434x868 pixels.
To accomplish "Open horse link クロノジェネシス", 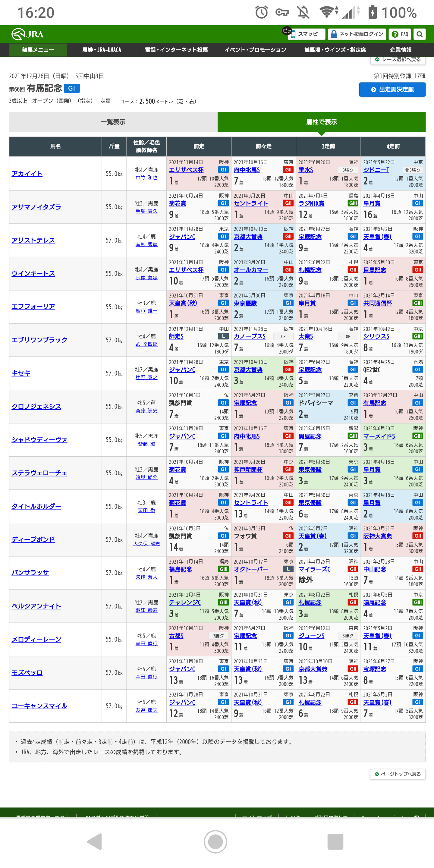I will tap(36, 406).
